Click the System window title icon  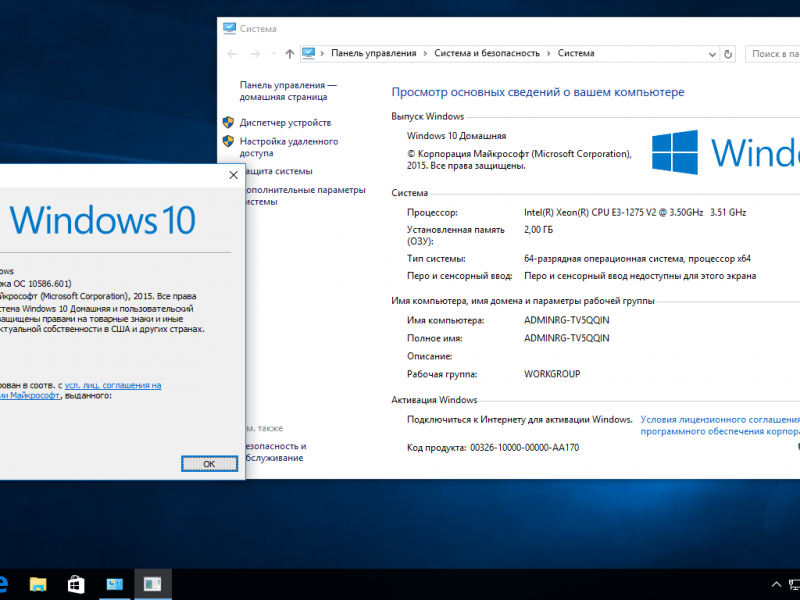pyautogui.click(x=230, y=28)
